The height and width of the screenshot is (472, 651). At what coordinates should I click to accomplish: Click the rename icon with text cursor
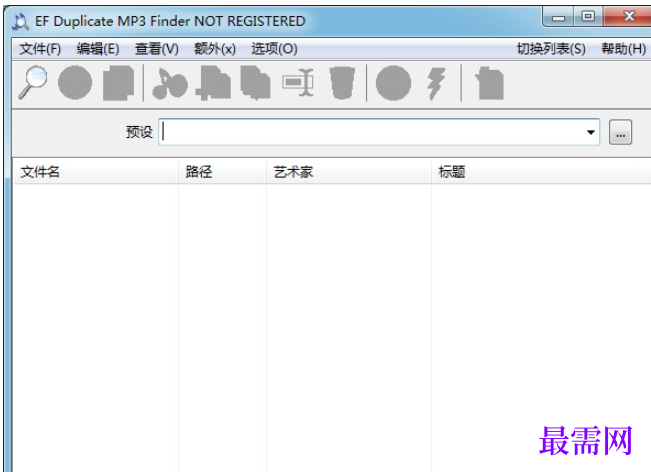pos(298,83)
